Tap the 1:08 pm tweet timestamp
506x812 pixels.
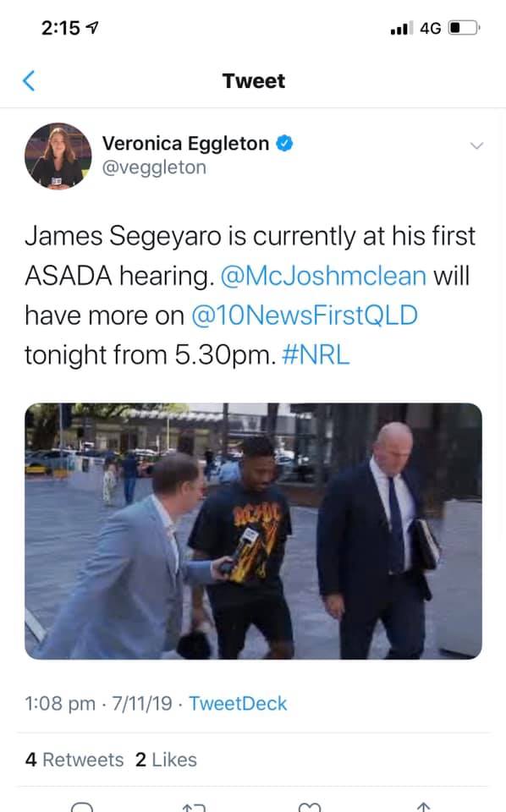pyautogui.click(x=60, y=703)
